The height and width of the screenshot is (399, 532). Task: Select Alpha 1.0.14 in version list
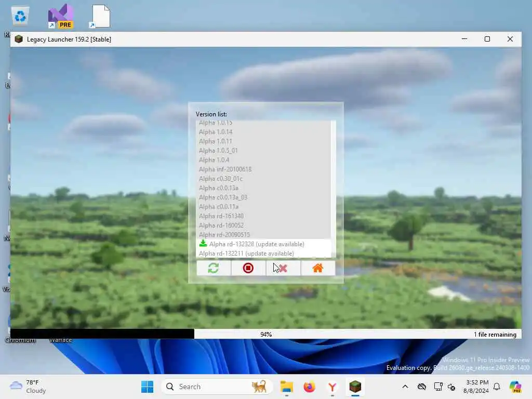coord(263,132)
